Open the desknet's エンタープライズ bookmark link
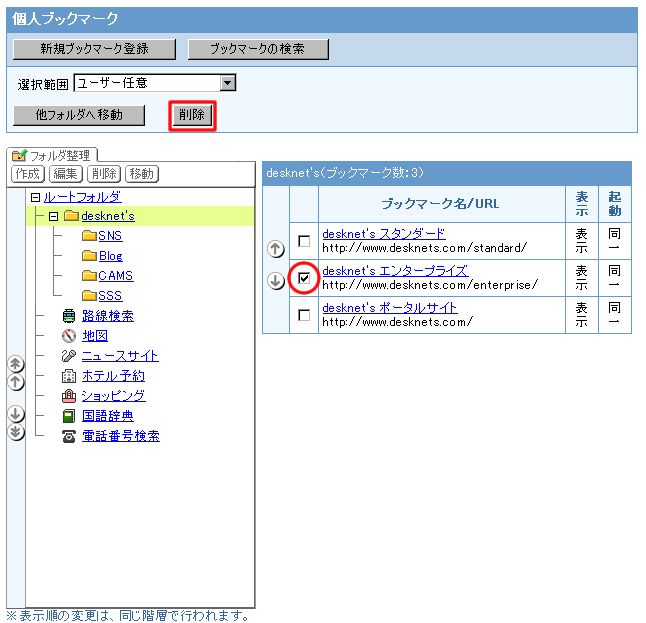646x623 pixels. tap(395, 271)
